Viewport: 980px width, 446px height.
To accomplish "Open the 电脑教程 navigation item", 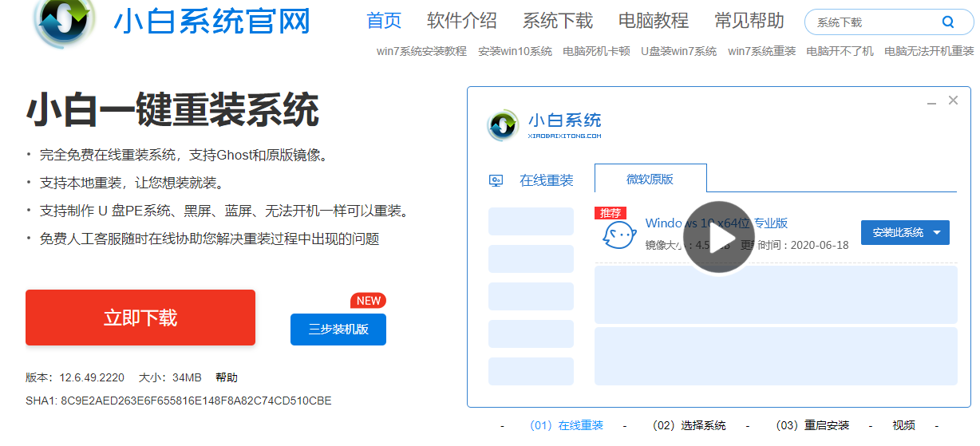I will [654, 21].
